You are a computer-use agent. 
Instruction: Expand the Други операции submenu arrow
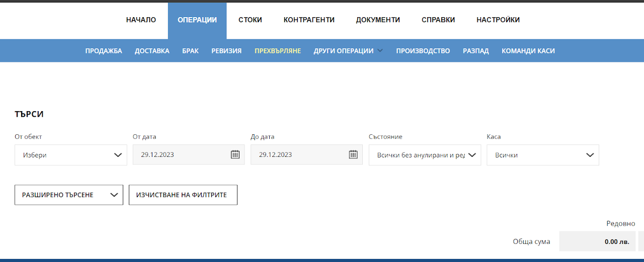[380, 51]
